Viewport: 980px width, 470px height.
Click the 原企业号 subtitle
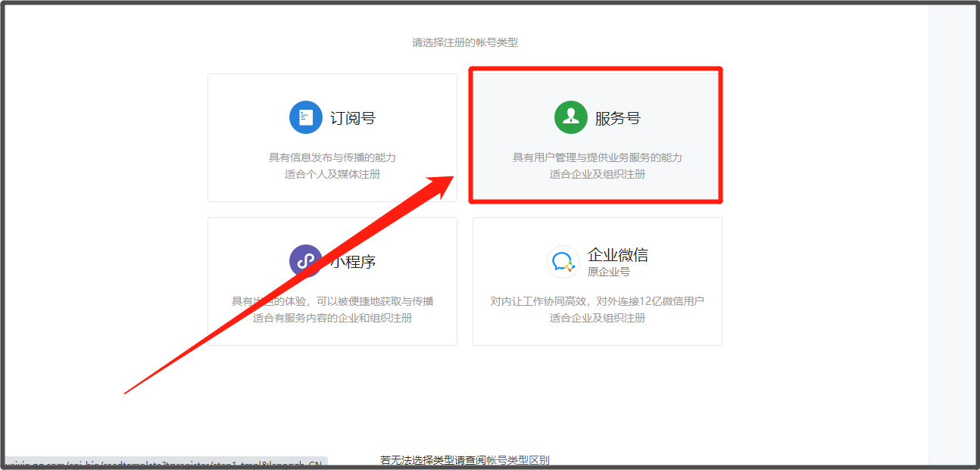pyautogui.click(x=609, y=272)
